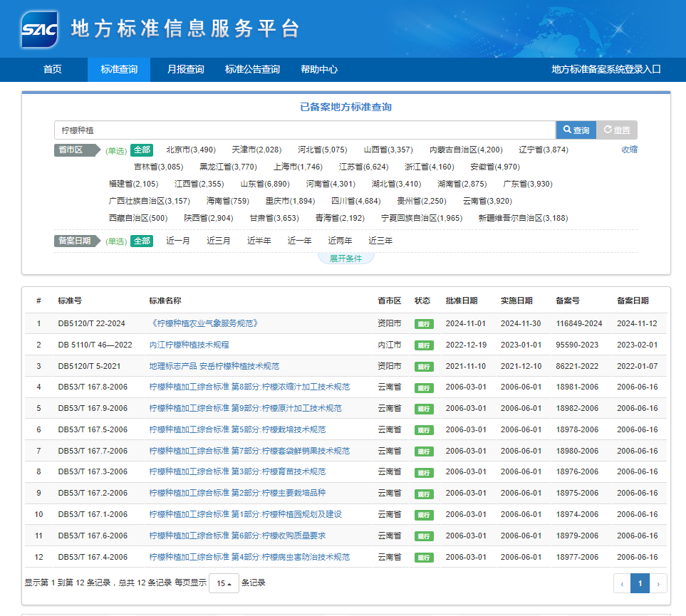Open 月报查询 navigation tab
Image resolution: width=686 pixels, height=616 pixels.
pyautogui.click(x=185, y=70)
